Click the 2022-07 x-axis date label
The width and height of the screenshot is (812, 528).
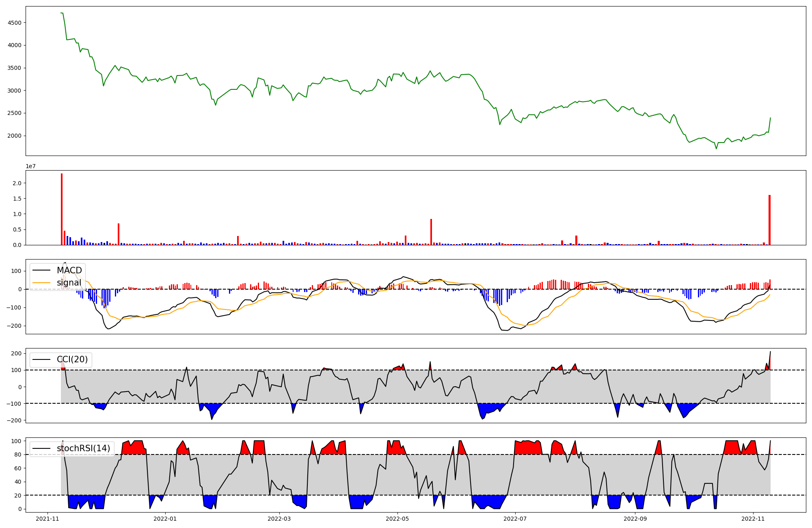tap(515, 519)
